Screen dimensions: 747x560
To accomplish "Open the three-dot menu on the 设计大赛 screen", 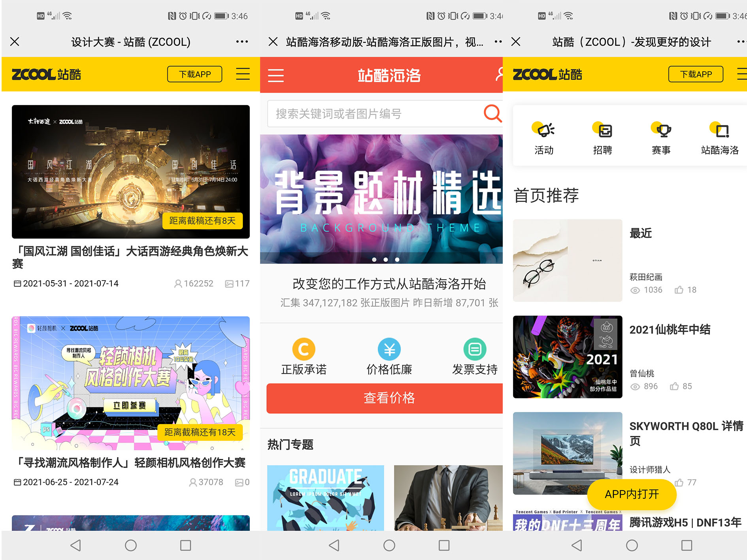I will tap(242, 41).
